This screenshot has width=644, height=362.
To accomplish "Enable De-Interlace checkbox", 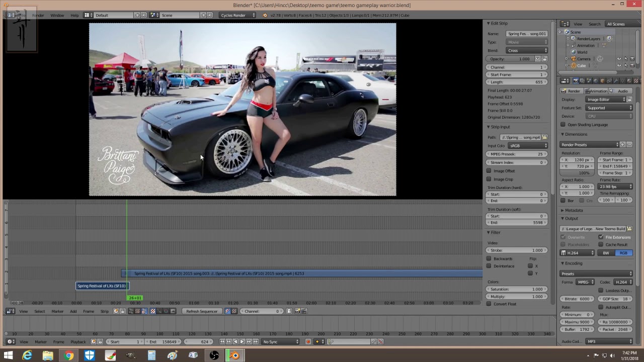I will point(489,266).
